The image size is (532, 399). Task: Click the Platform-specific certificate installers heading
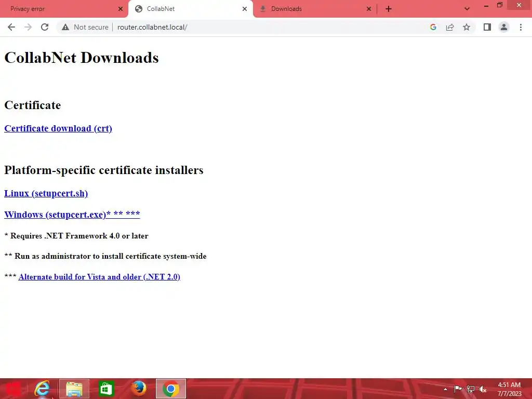coord(104,170)
